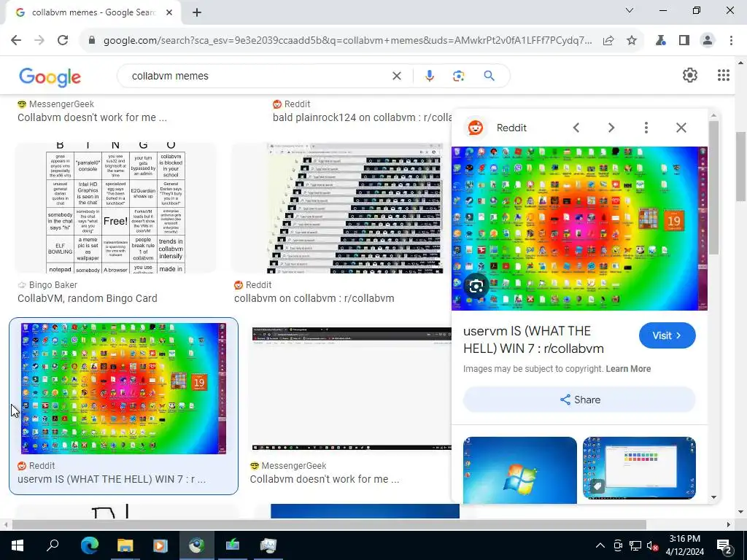Click the address bar URL
The width and height of the screenshot is (747, 560).
[x=348, y=41]
